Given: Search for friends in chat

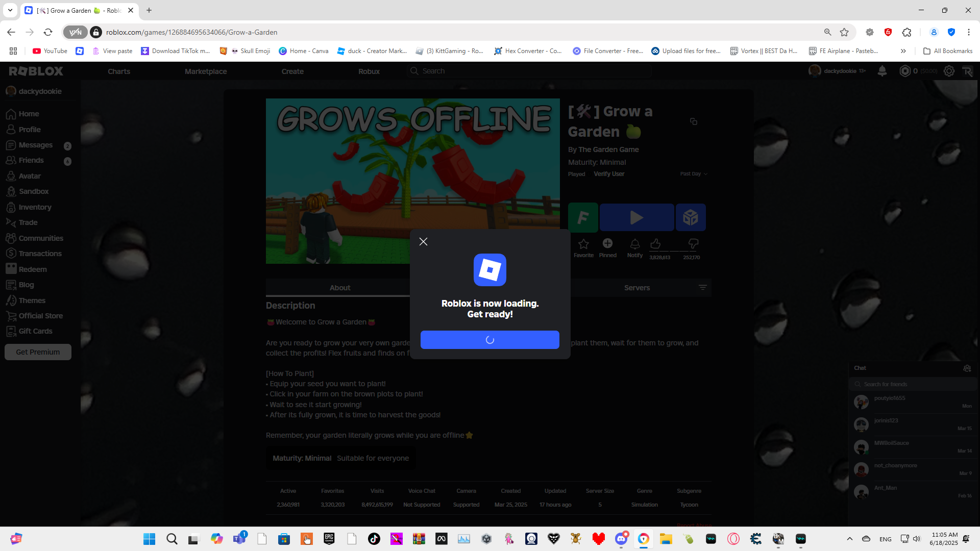Looking at the screenshot, I should coord(914,384).
